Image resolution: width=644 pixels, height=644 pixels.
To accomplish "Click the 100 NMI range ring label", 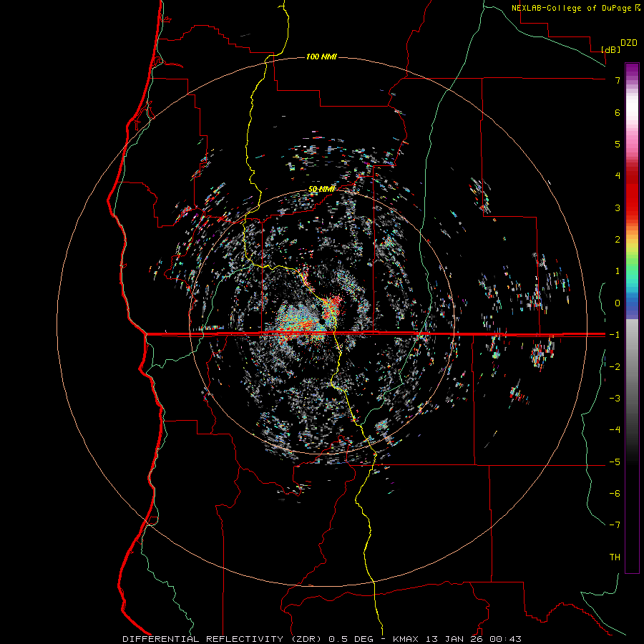I will point(321,57).
